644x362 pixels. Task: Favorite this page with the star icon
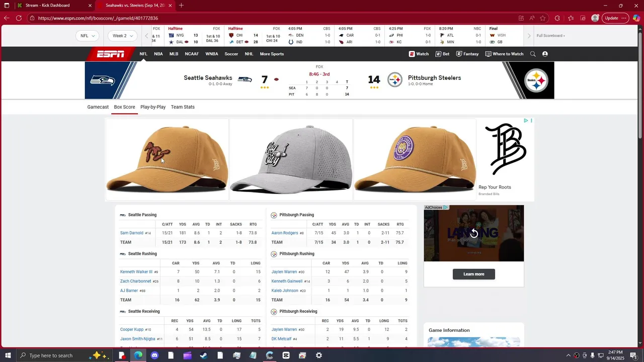(543, 18)
